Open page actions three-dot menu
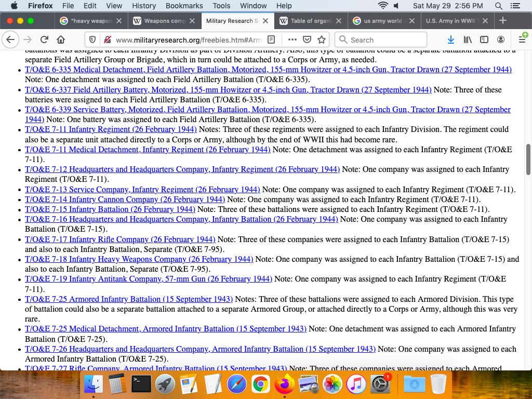 [x=292, y=39]
